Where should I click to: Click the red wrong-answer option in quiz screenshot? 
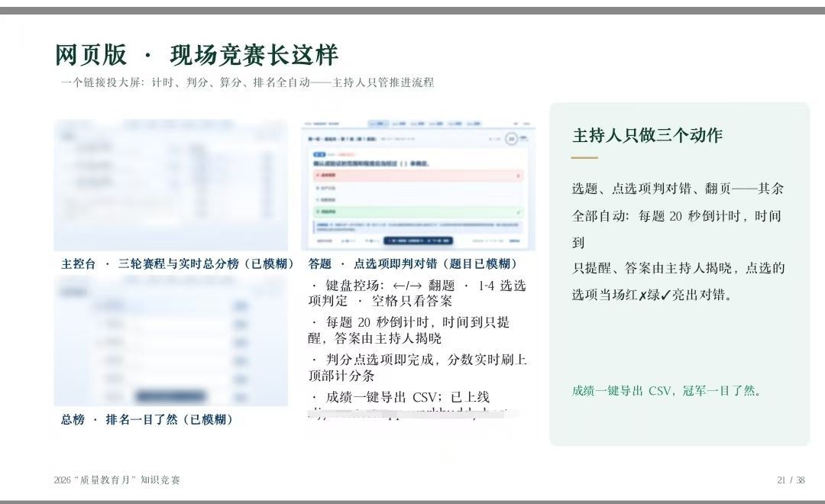point(418,175)
